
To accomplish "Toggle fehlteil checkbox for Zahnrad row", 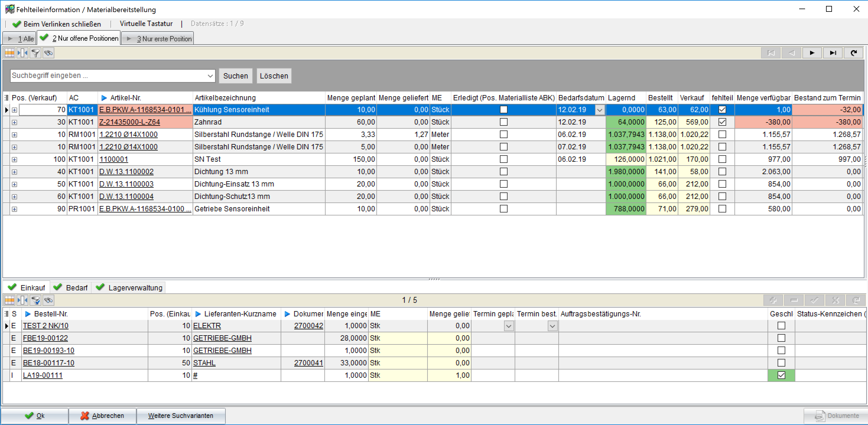I will (x=722, y=122).
